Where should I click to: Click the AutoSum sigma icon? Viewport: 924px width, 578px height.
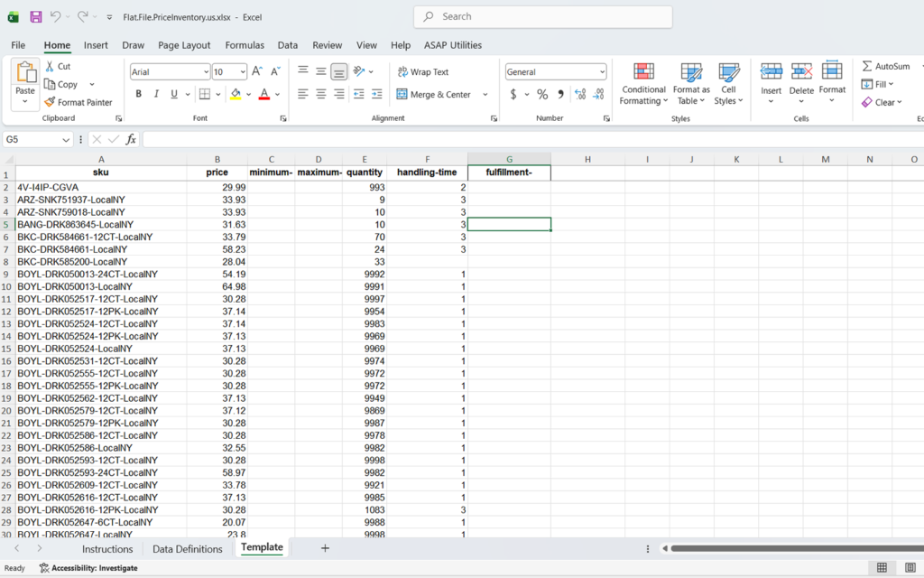click(x=867, y=66)
